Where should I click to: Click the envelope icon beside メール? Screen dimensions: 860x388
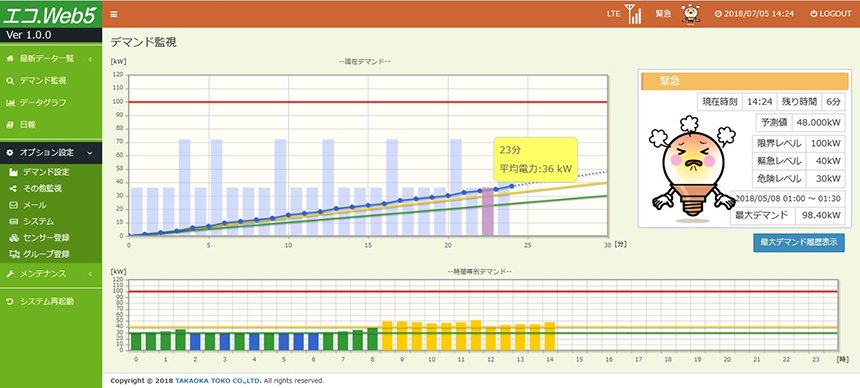click(14, 205)
